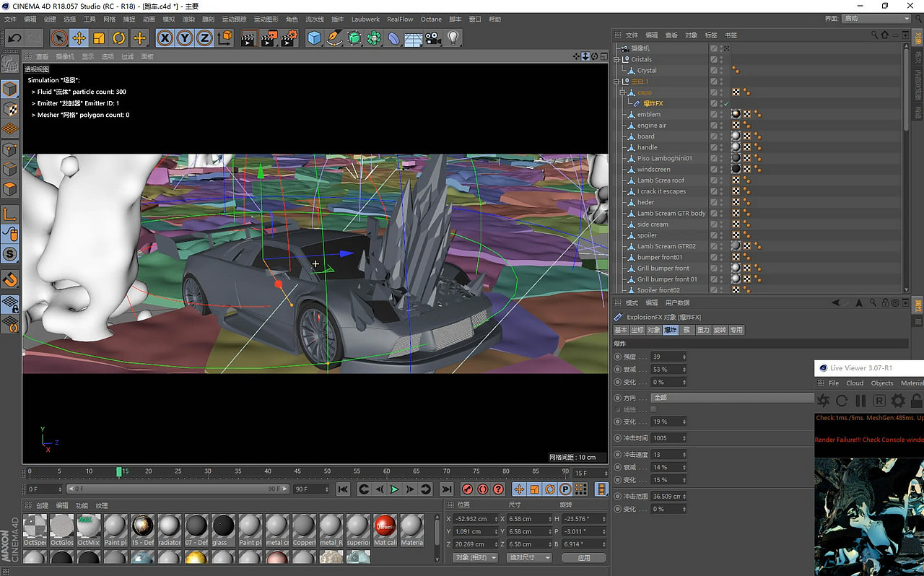The image size is (924, 576).
Task: Select the Move tool
Action: coord(78,38)
